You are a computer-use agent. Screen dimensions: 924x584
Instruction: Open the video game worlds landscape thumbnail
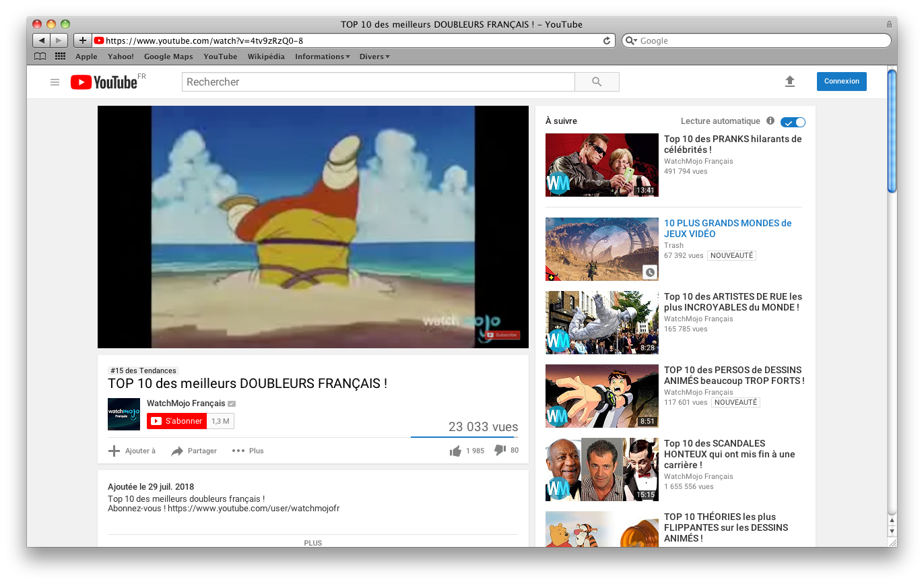click(602, 249)
